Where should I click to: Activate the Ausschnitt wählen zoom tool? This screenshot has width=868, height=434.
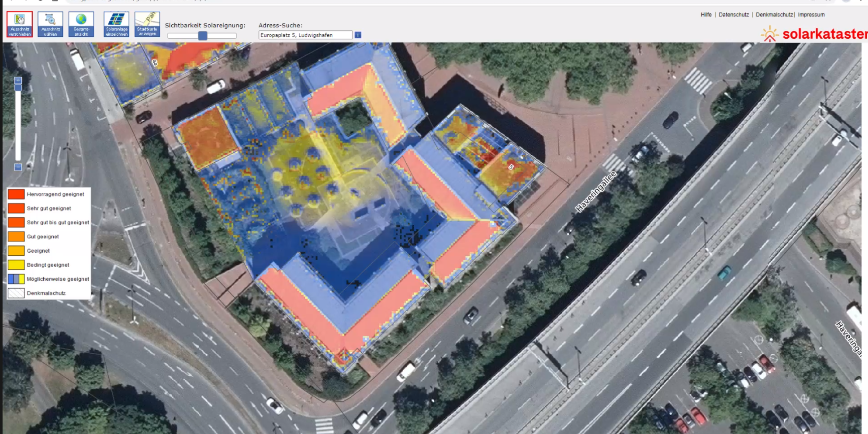(50, 24)
